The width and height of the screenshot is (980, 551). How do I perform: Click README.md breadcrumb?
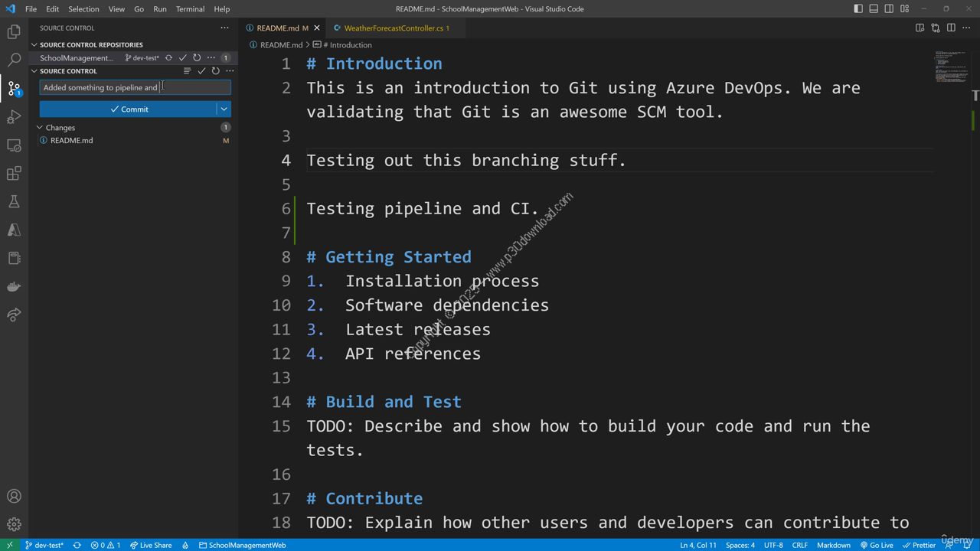(x=276, y=44)
